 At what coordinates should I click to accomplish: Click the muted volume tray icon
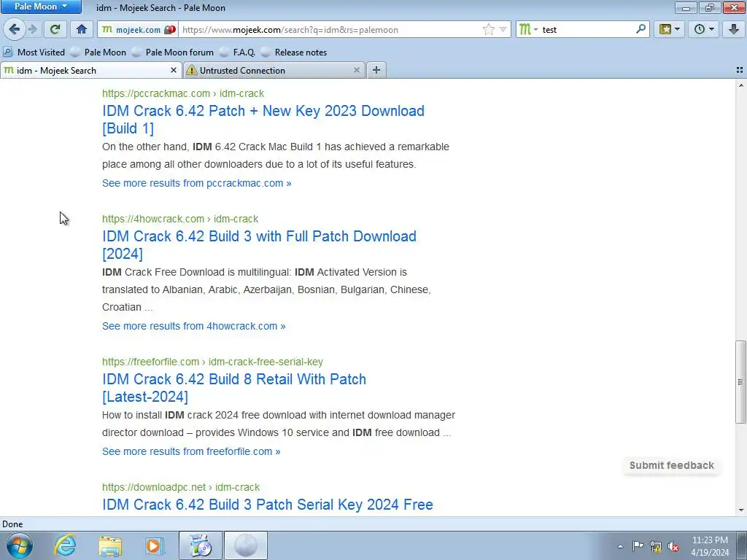(673, 546)
